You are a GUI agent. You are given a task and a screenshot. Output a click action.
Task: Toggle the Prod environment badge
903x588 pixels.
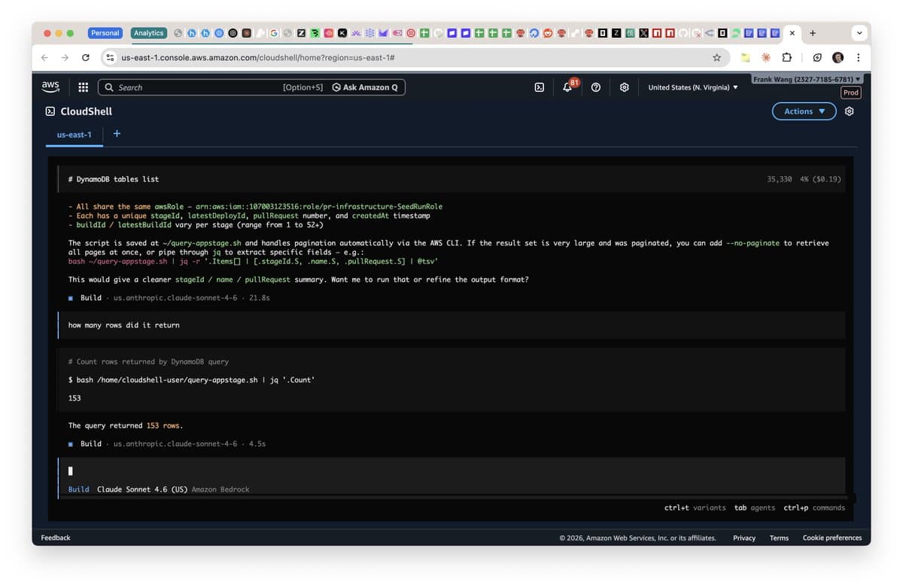(x=850, y=92)
